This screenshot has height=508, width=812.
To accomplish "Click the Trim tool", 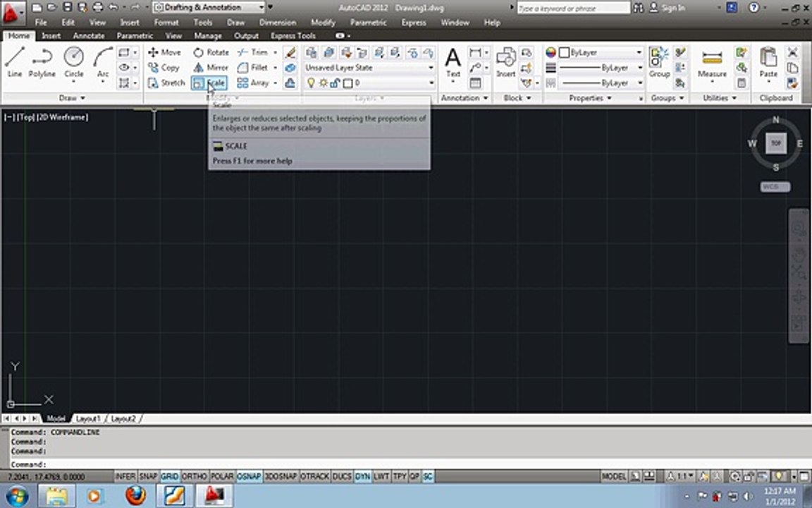I will coord(253,52).
